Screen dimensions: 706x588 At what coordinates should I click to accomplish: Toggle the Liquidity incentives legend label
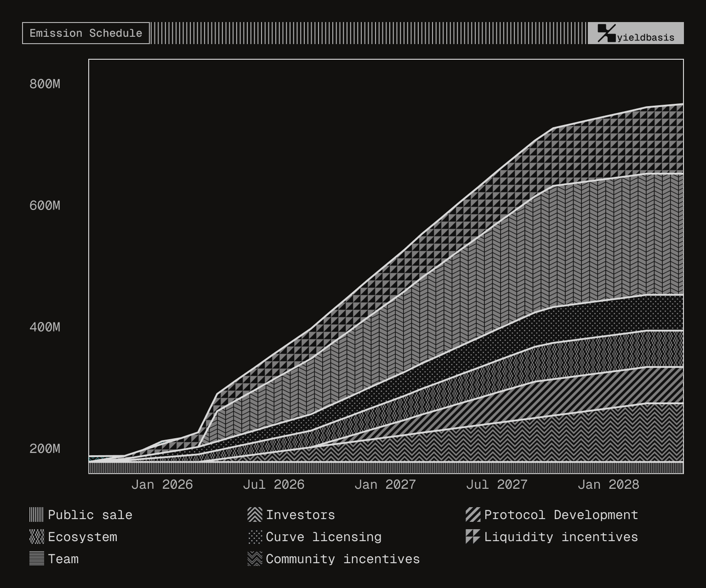561,537
